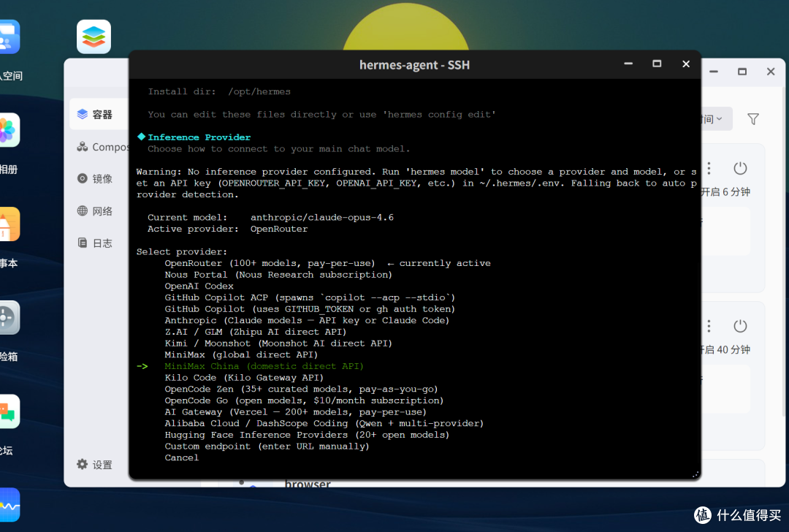Click the filter funnel icon

[753, 119]
